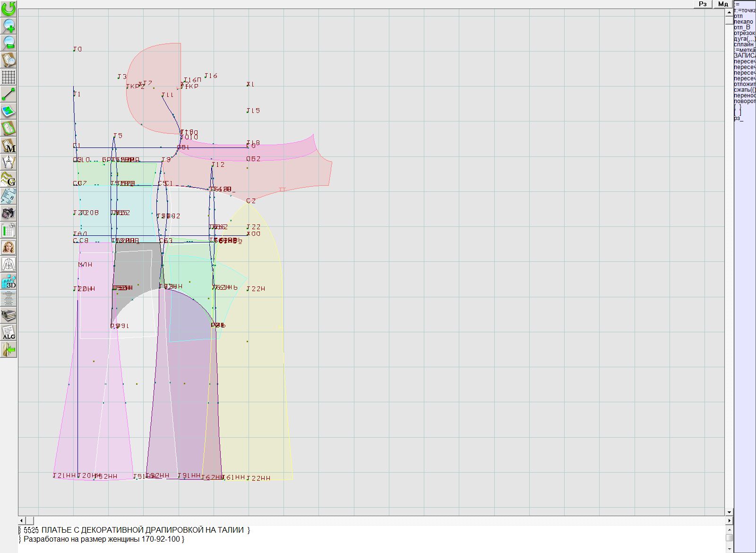Viewport: 756px width, 553px height.
Task: Click the green refresh arrow icon
Action: pyautogui.click(x=9, y=9)
